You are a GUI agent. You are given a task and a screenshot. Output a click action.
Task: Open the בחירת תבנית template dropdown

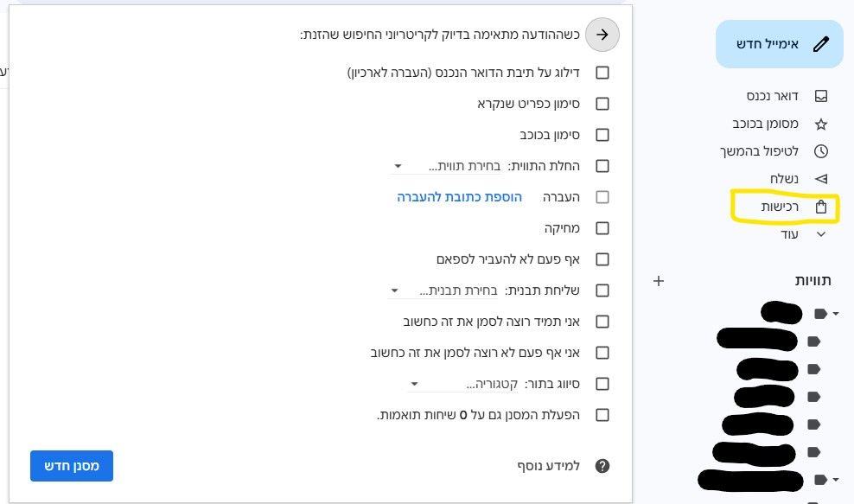click(392, 290)
